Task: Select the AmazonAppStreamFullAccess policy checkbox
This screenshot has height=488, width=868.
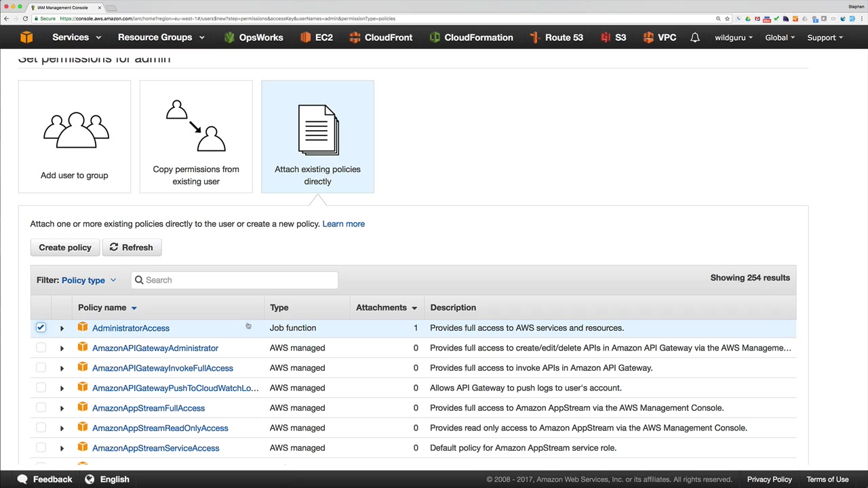Action: 41,408
